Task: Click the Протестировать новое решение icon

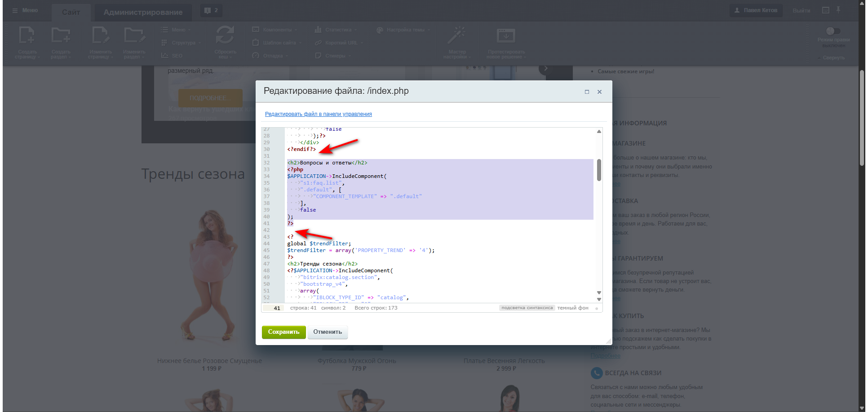Action: (x=506, y=35)
